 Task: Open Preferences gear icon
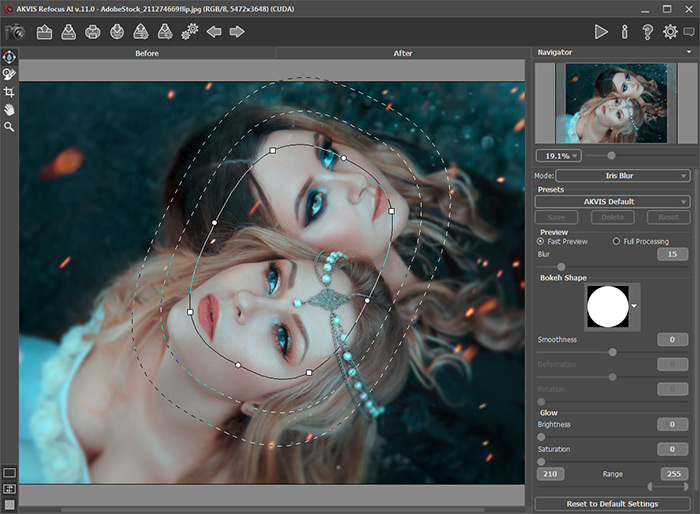pyautogui.click(x=670, y=32)
